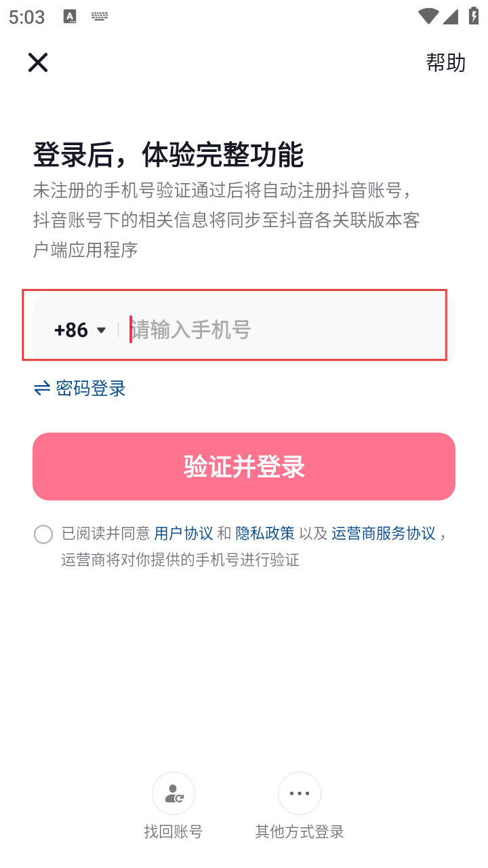Switch to 密码登录 mode
Image resolution: width=488 pixels, height=868 pixels.
coord(91,389)
